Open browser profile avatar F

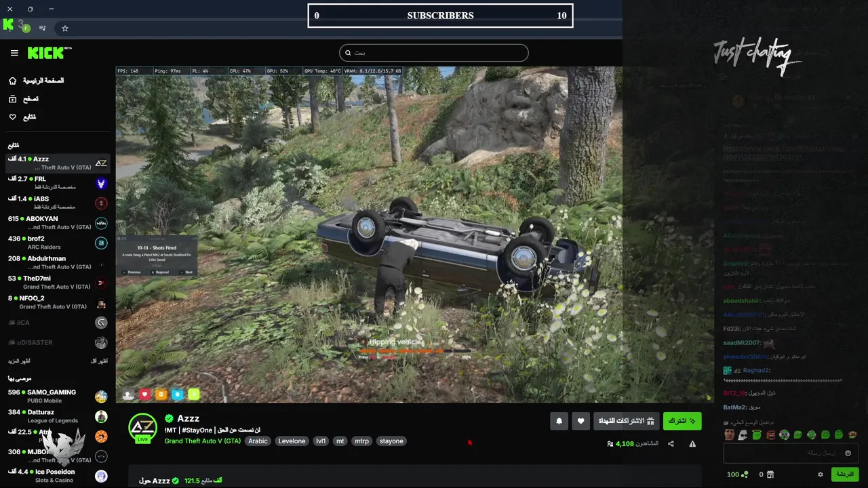25,28
